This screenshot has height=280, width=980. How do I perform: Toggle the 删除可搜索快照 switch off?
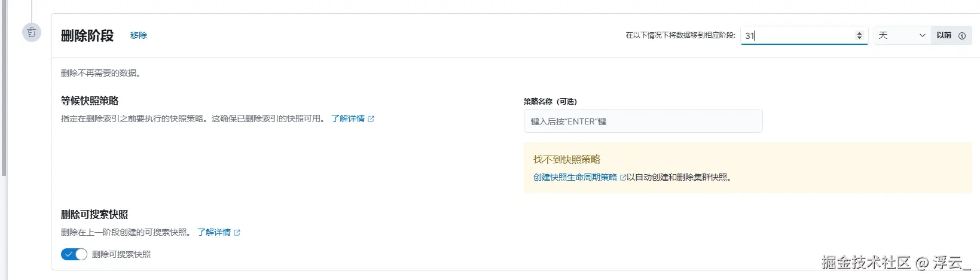74,254
